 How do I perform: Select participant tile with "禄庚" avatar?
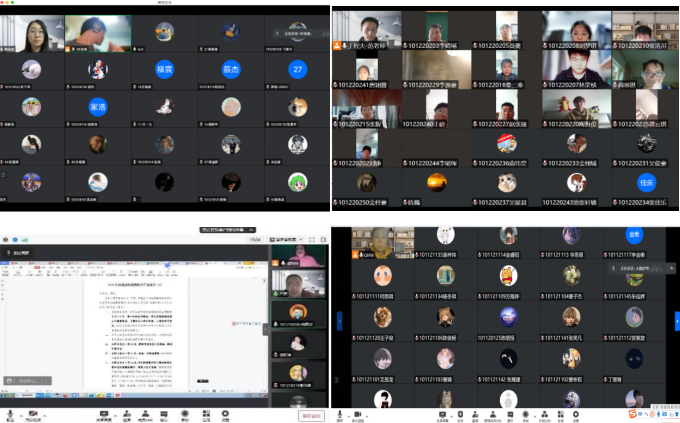tap(165, 68)
